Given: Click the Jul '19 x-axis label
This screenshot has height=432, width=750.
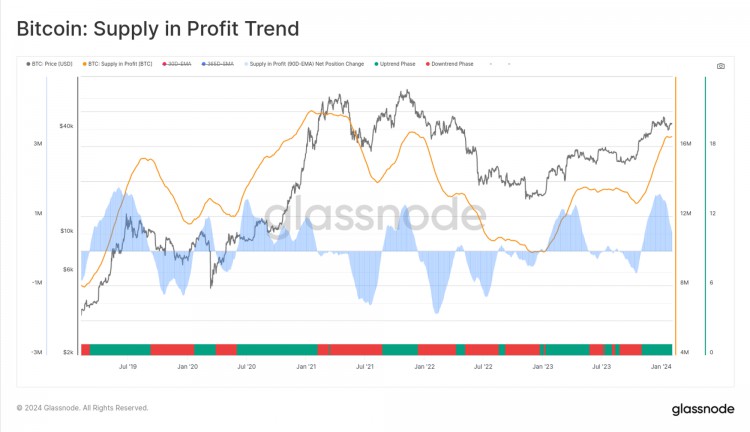Looking at the screenshot, I should [128, 366].
